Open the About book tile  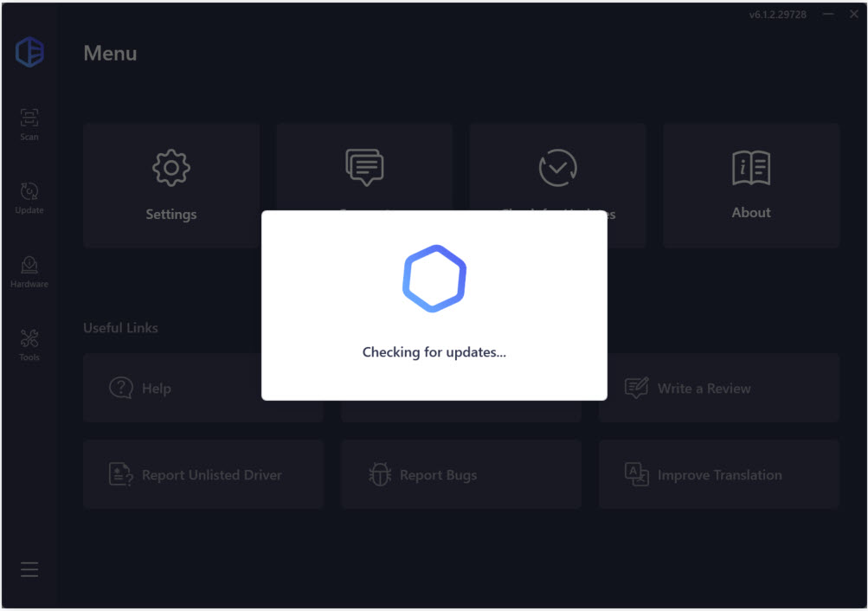750,185
